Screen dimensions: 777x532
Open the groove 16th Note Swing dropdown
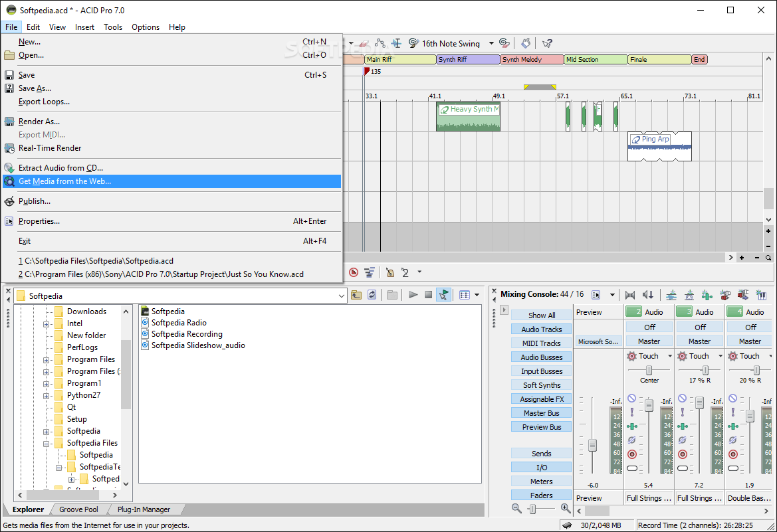coord(492,44)
